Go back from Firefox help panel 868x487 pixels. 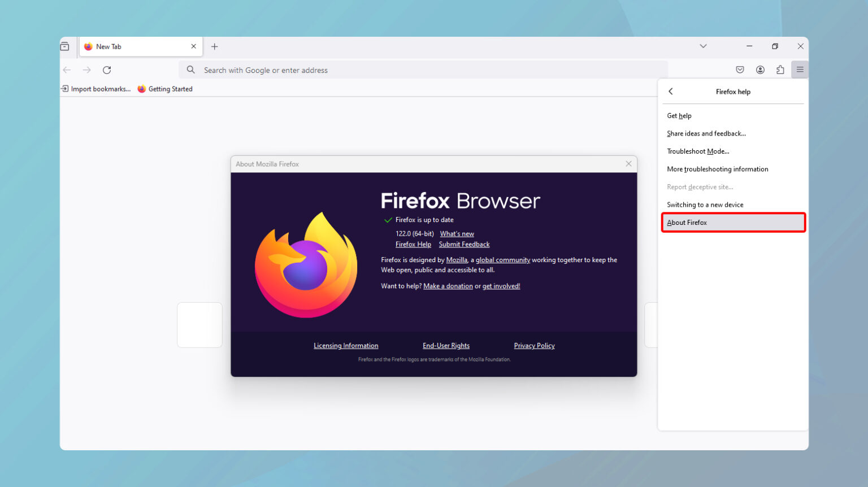pyautogui.click(x=671, y=92)
